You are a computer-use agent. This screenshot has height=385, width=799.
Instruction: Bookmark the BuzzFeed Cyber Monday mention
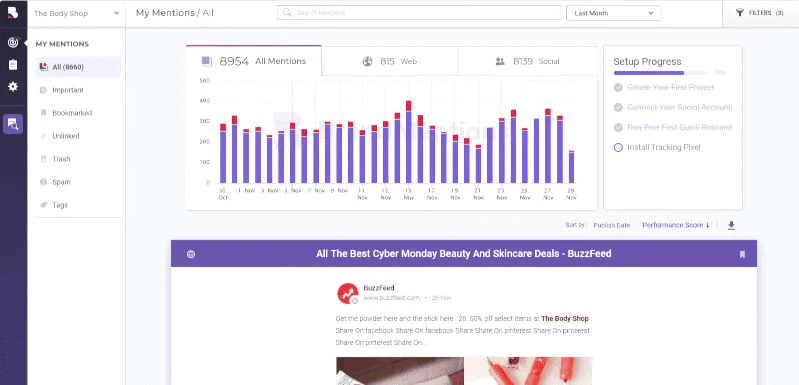pos(742,254)
